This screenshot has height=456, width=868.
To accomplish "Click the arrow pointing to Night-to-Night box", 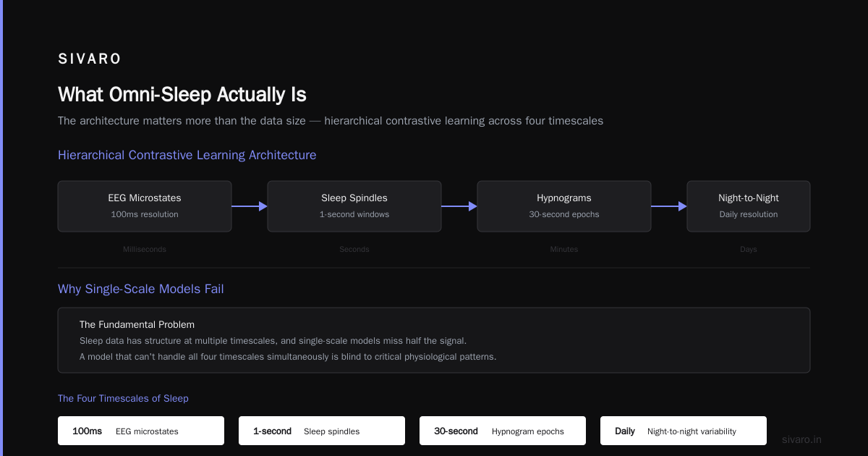I will (x=669, y=206).
